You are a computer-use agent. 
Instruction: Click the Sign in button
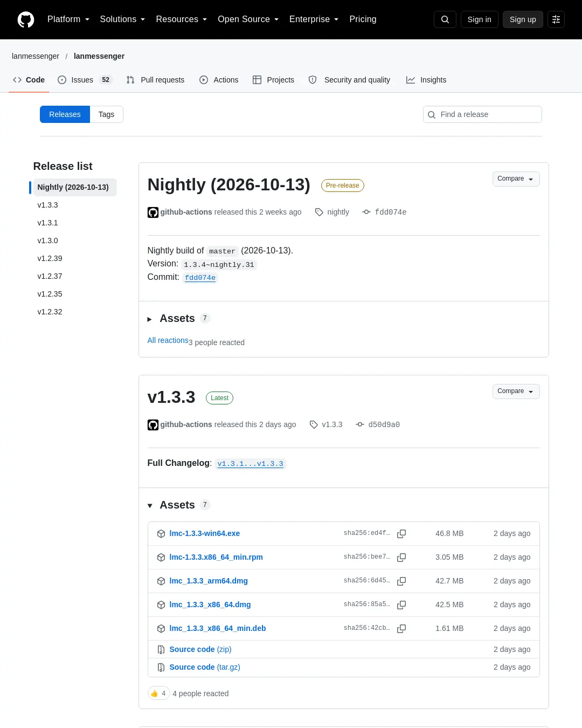click(479, 19)
